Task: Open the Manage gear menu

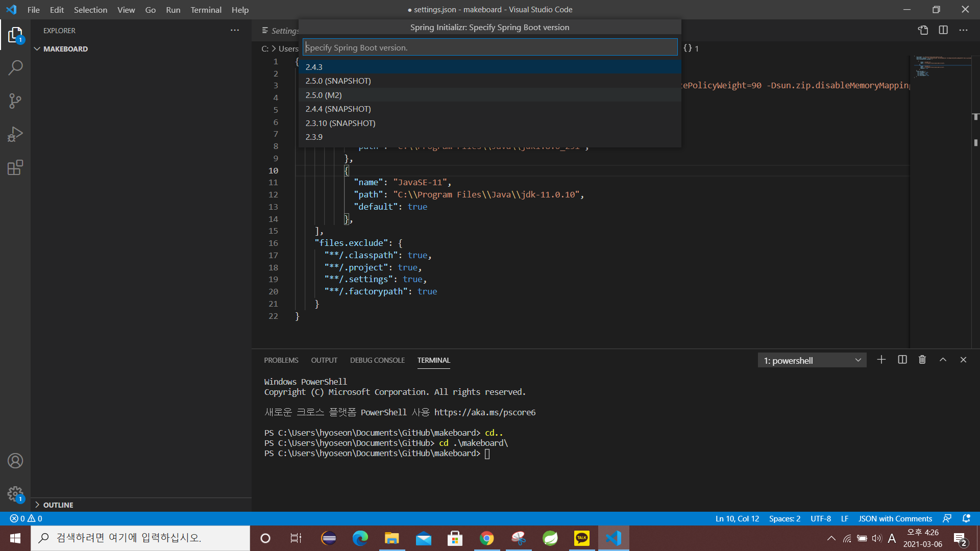Action: pyautogui.click(x=15, y=493)
